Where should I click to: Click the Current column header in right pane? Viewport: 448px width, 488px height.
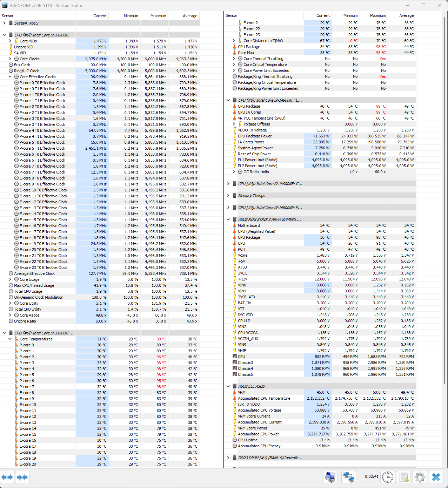317,15
